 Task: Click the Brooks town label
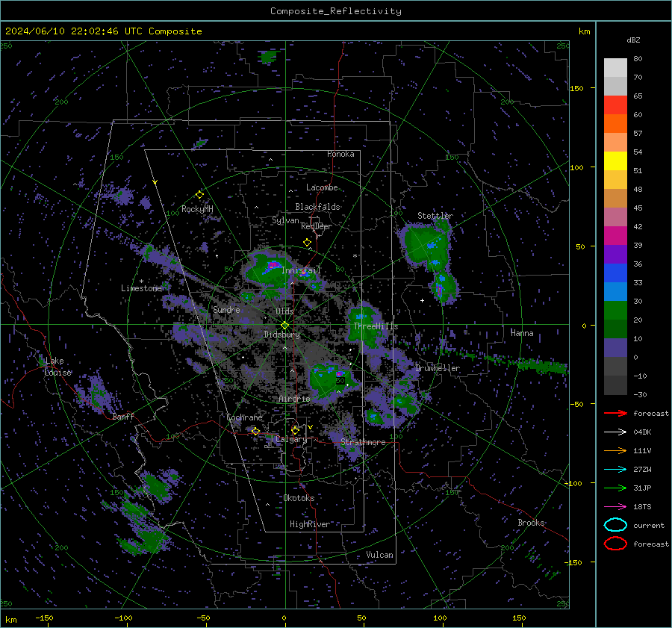tap(531, 523)
